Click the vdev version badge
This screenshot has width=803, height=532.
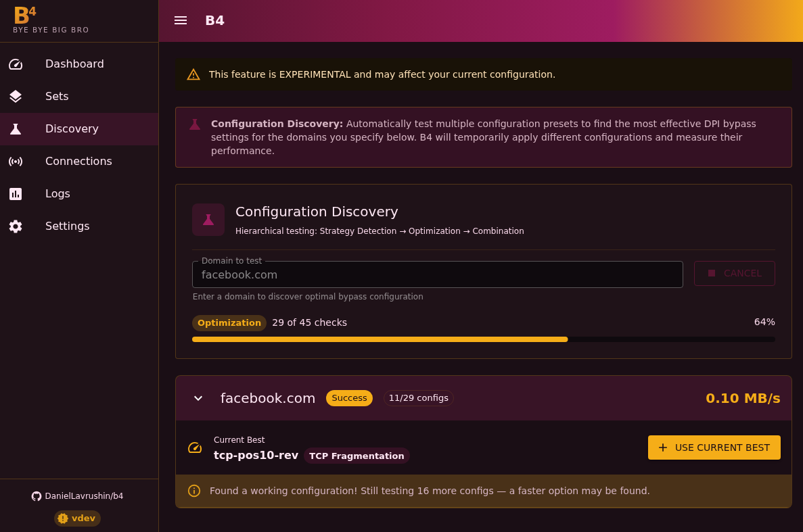point(78,518)
